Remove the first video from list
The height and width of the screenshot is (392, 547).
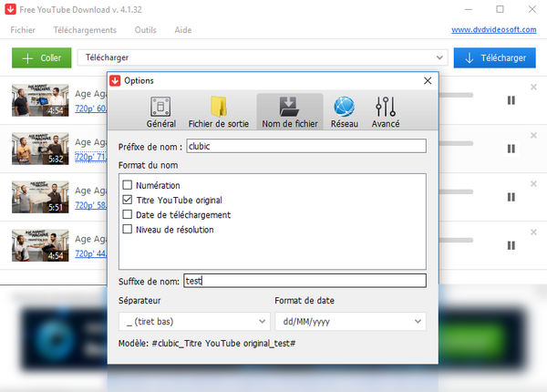(x=533, y=87)
